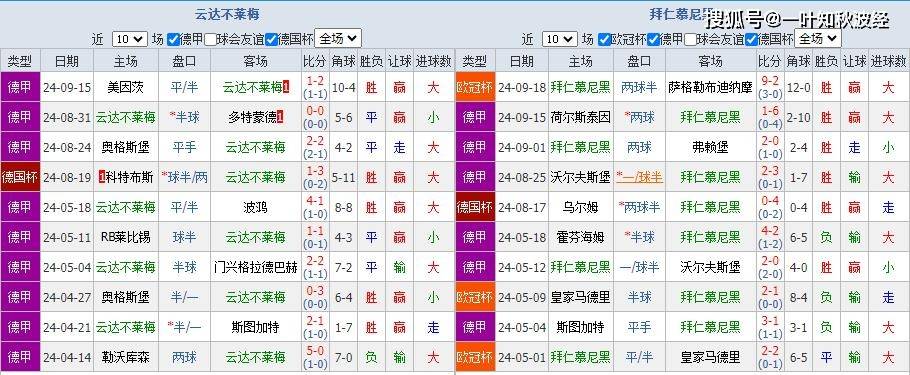Toggle 欧冠杯 checkbox in 拜仁慕尼黑 panel

(x=604, y=39)
